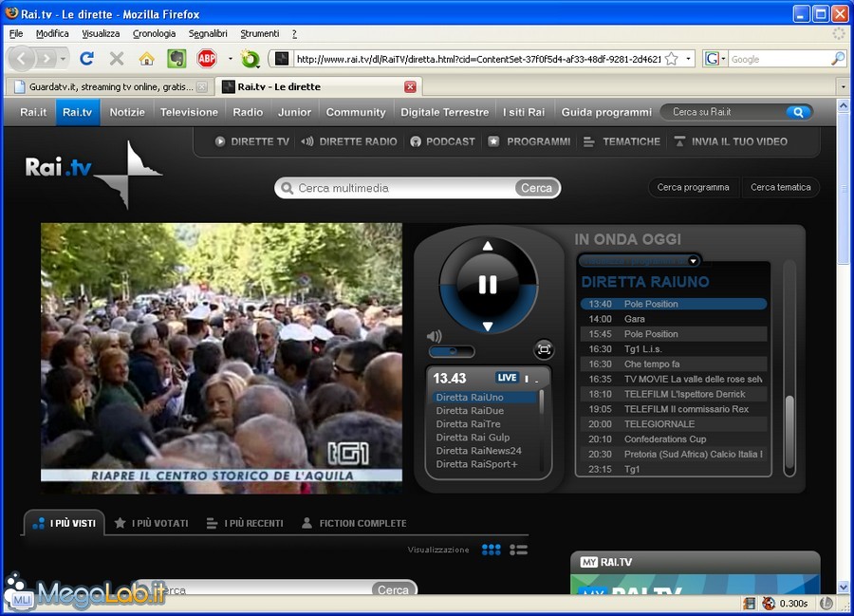Switch to list visualization view

(x=518, y=551)
